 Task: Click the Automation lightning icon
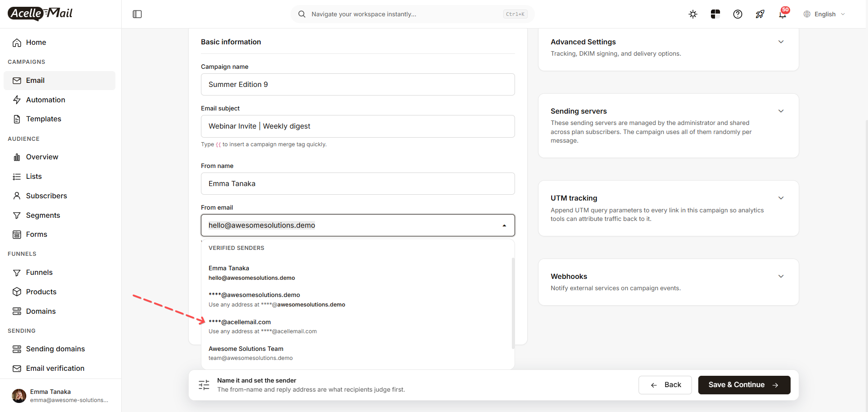[x=17, y=100]
